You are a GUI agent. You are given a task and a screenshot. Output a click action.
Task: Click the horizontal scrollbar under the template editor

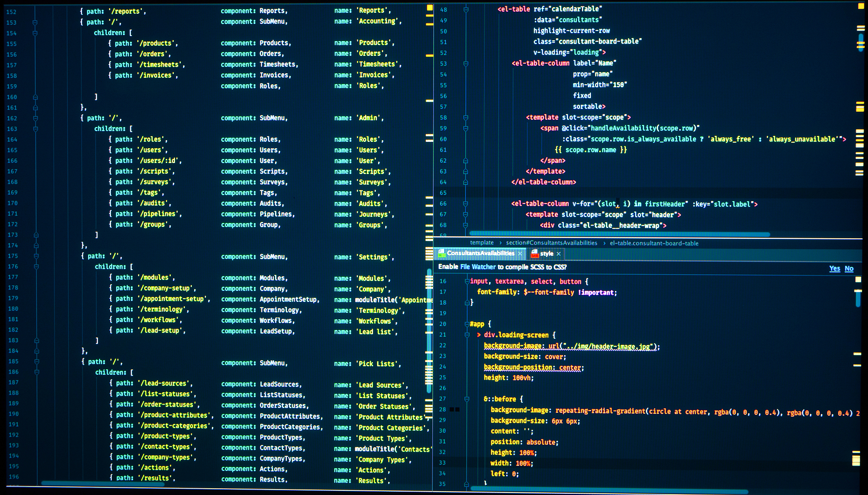(x=619, y=234)
